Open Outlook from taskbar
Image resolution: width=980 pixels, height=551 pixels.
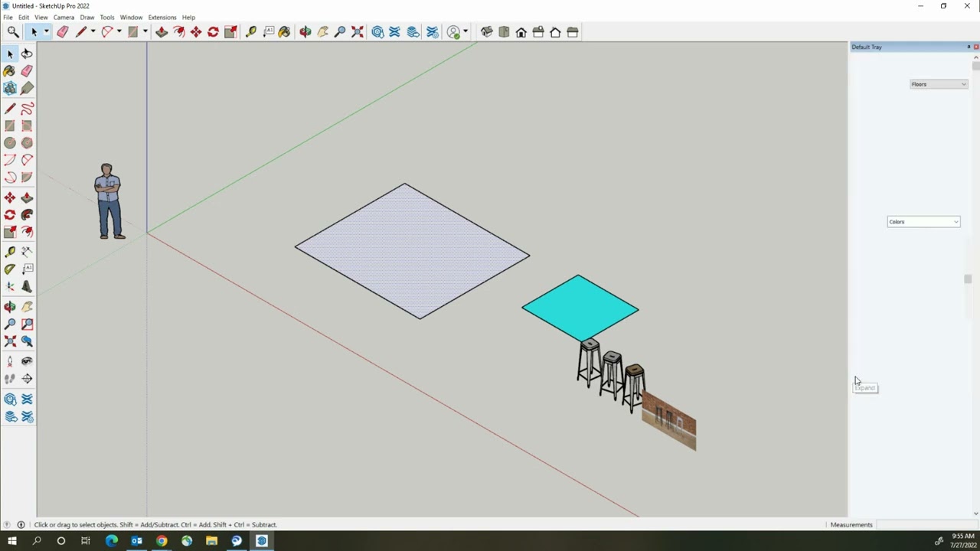(136, 541)
